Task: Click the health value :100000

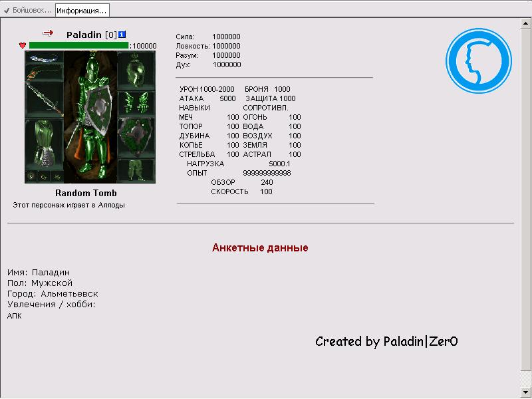Action: click(x=143, y=46)
